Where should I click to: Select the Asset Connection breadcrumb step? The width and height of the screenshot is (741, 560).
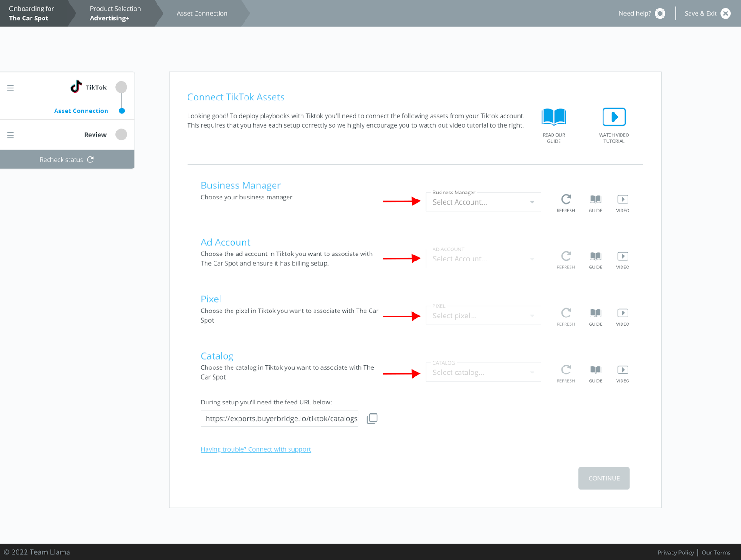pos(202,13)
